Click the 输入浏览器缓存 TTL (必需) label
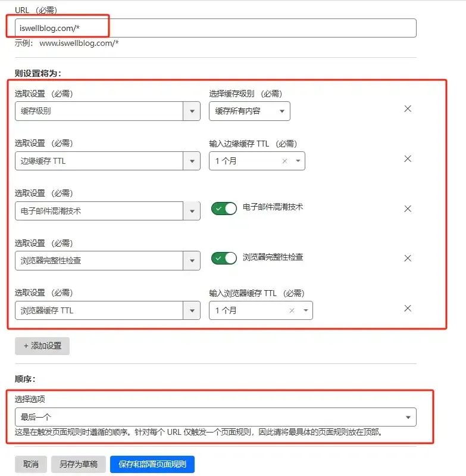 [257, 293]
